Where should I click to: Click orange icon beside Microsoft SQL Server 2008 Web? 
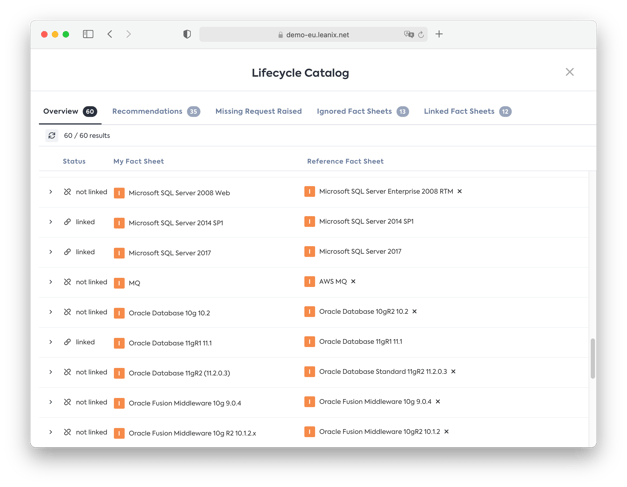pyautogui.click(x=119, y=193)
